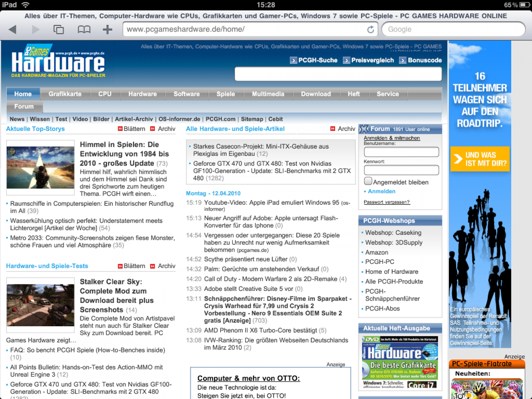
Task: Open the PCGH-Abos link
Action: pyautogui.click(x=382, y=308)
